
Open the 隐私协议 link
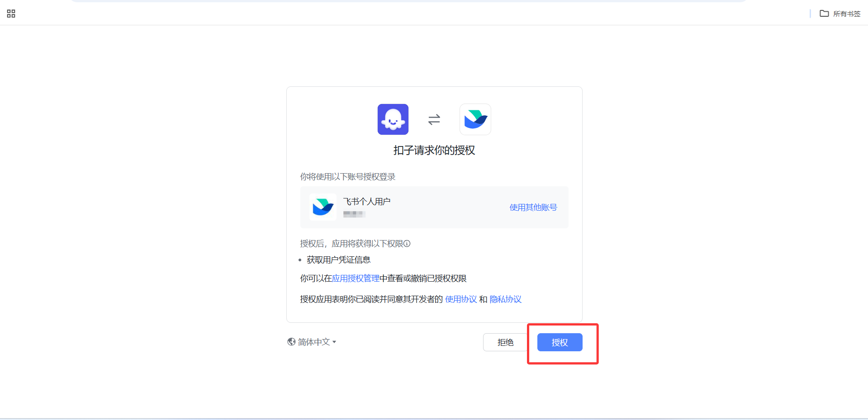click(506, 299)
